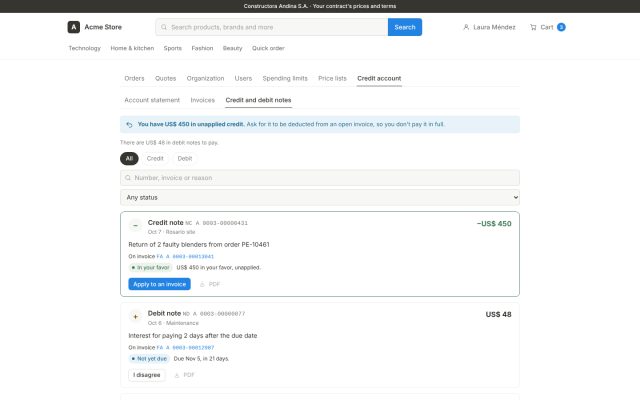Go to the Users tab

(x=243, y=78)
